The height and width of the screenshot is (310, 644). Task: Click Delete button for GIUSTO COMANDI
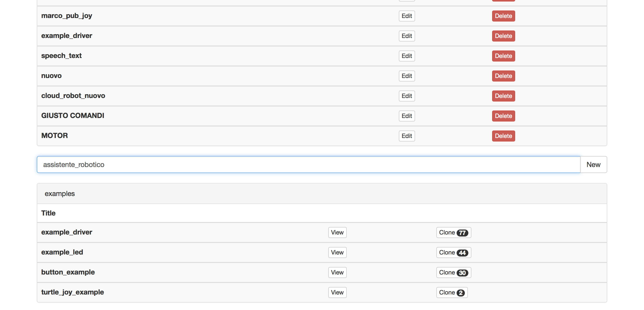pos(503,116)
